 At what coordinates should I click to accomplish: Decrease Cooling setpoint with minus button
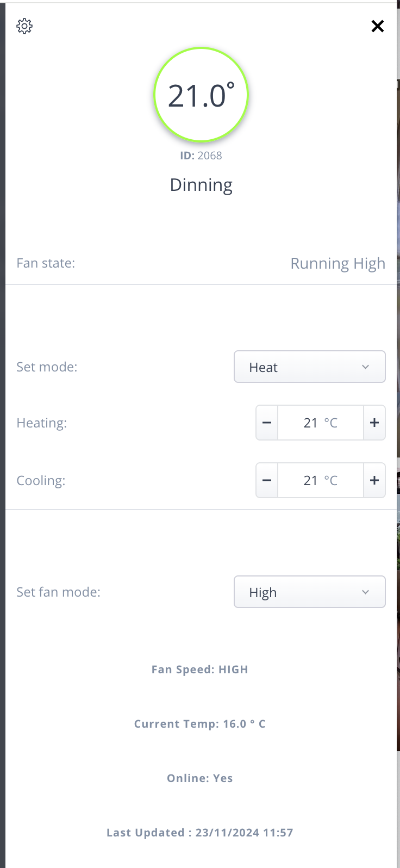tap(267, 480)
